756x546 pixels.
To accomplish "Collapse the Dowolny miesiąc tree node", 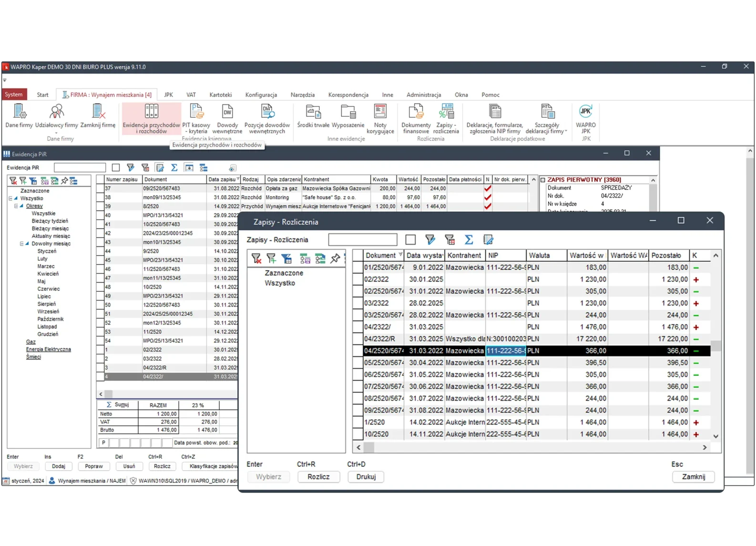I will (x=22, y=244).
